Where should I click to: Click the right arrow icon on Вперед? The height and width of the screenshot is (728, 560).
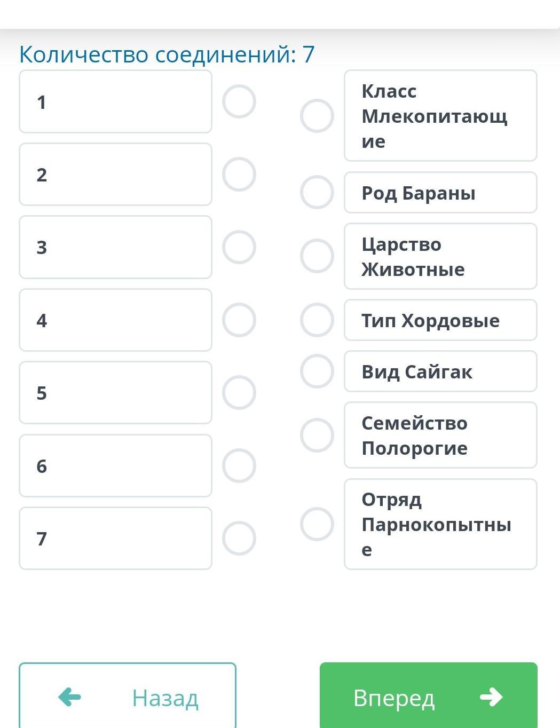coord(491,697)
